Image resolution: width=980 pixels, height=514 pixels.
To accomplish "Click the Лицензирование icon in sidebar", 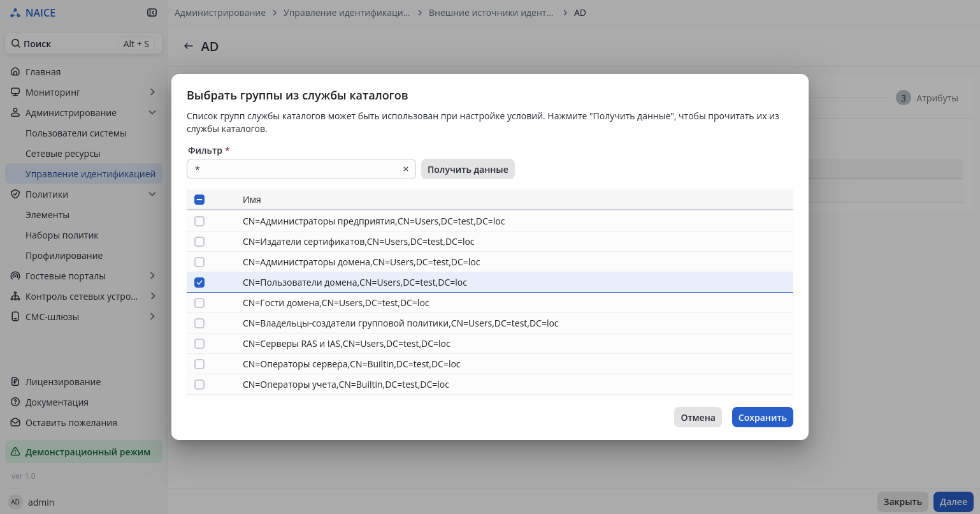I will [x=15, y=382].
